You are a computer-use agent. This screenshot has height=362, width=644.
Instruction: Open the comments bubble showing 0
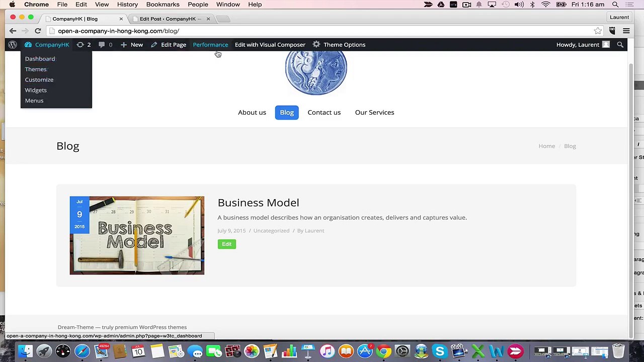105,45
